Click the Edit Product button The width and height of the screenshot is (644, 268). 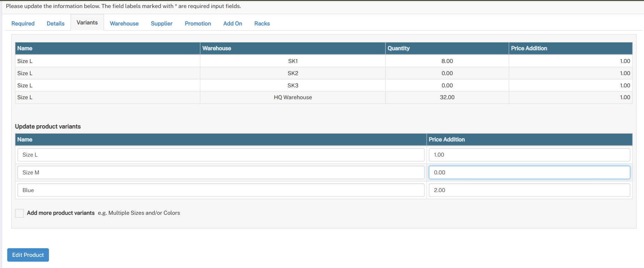28,255
